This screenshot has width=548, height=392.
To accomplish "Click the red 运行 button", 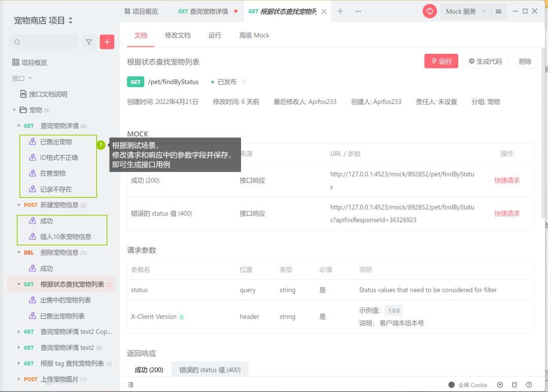I will 441,61.
